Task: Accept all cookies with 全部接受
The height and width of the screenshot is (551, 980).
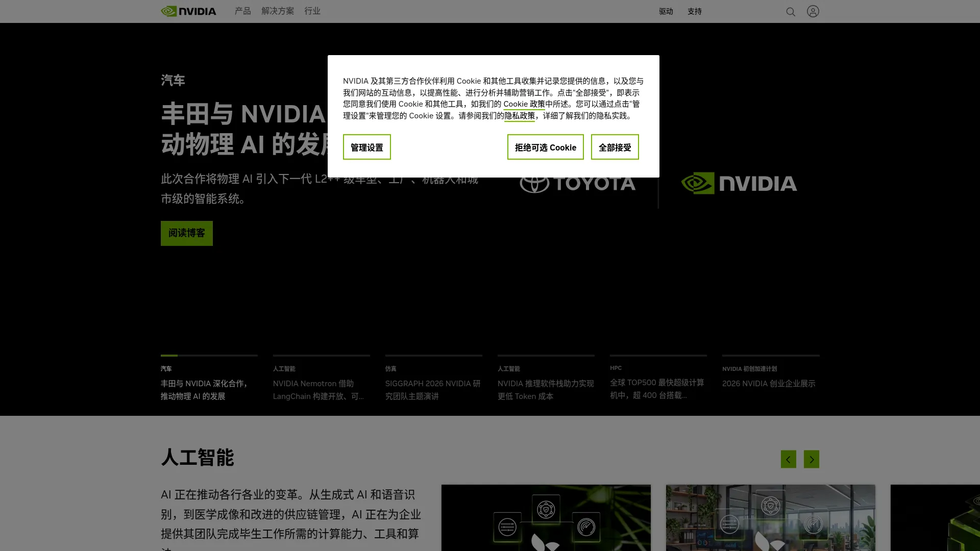Action: coord(615,147)
